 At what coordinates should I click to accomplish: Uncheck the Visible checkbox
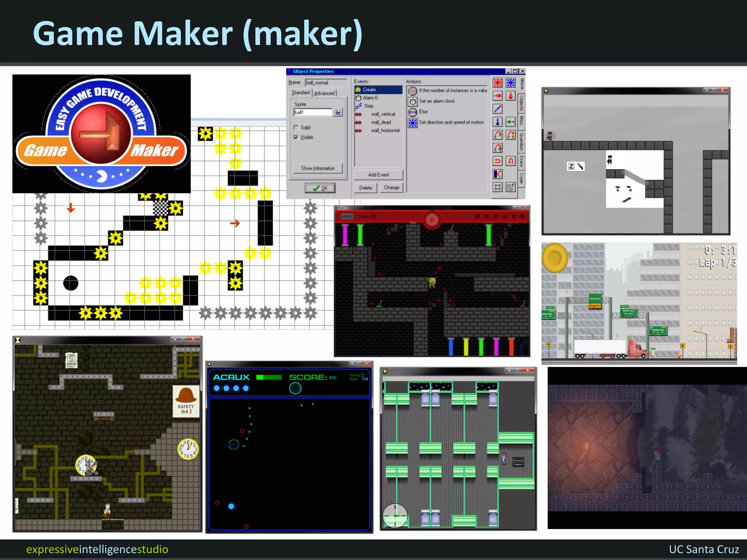(x=296, y=137)
